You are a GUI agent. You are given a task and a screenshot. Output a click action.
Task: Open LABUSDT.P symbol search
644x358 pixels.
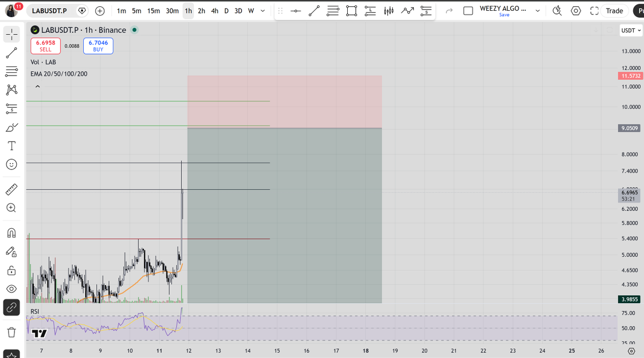(x=49, y=11)
